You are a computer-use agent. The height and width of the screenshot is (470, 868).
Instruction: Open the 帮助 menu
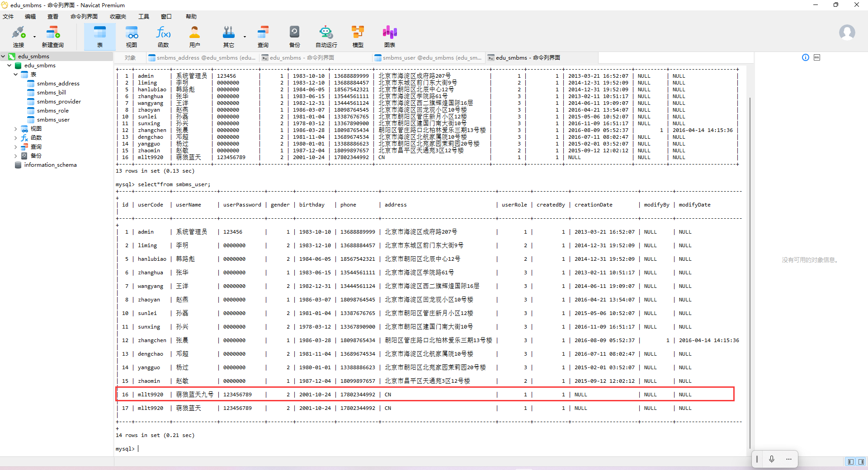click(191, 17)
